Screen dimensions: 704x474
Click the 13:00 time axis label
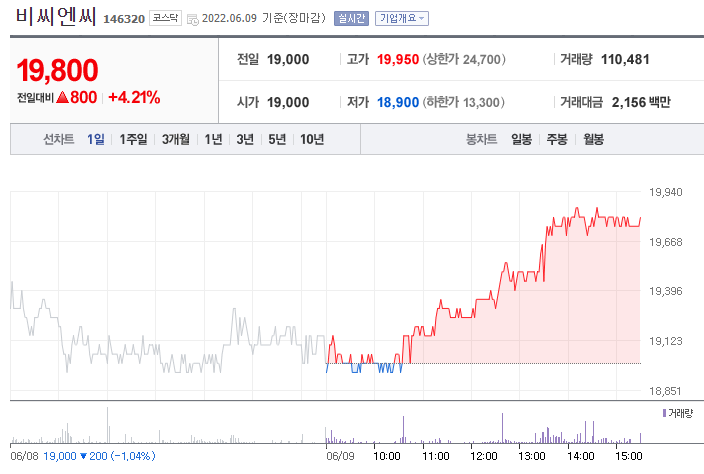coord(532,456)
